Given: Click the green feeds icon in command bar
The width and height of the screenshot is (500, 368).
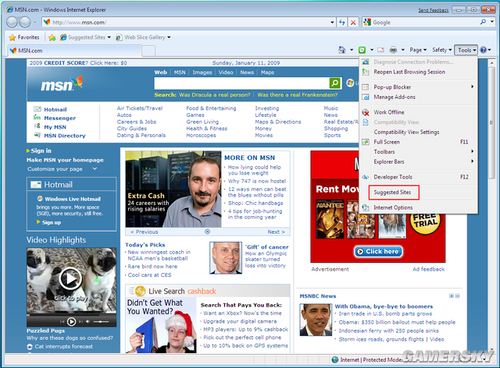Looking at the screenshot, I should pos(362,50).
